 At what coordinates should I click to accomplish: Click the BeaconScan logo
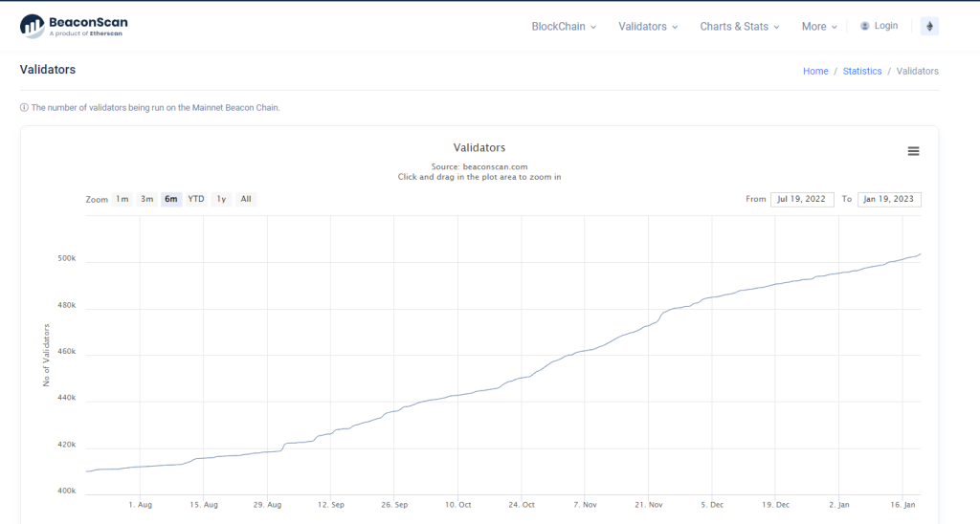click(74, 26)
